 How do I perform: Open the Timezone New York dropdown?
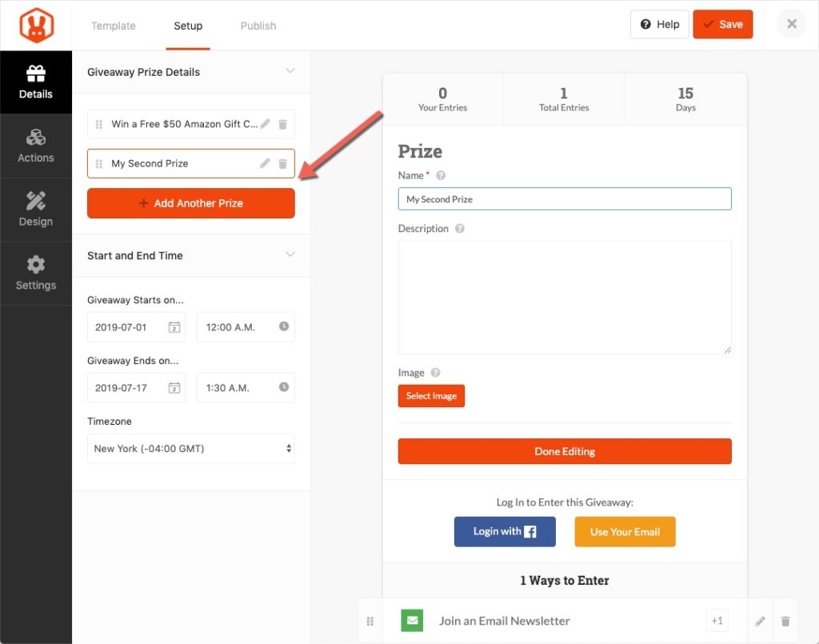coord(191,449)
